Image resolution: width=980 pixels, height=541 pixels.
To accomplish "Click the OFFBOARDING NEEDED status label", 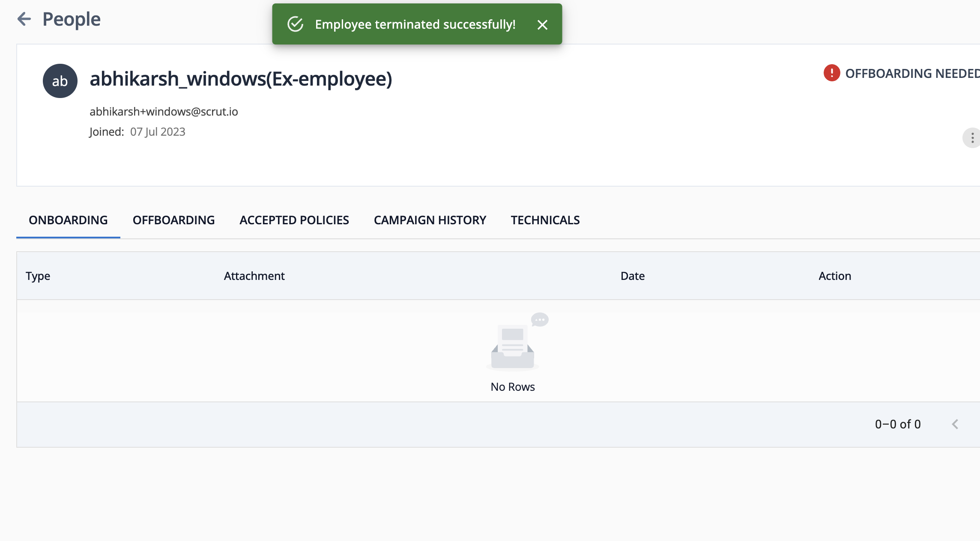I will (x=912, y=73).
